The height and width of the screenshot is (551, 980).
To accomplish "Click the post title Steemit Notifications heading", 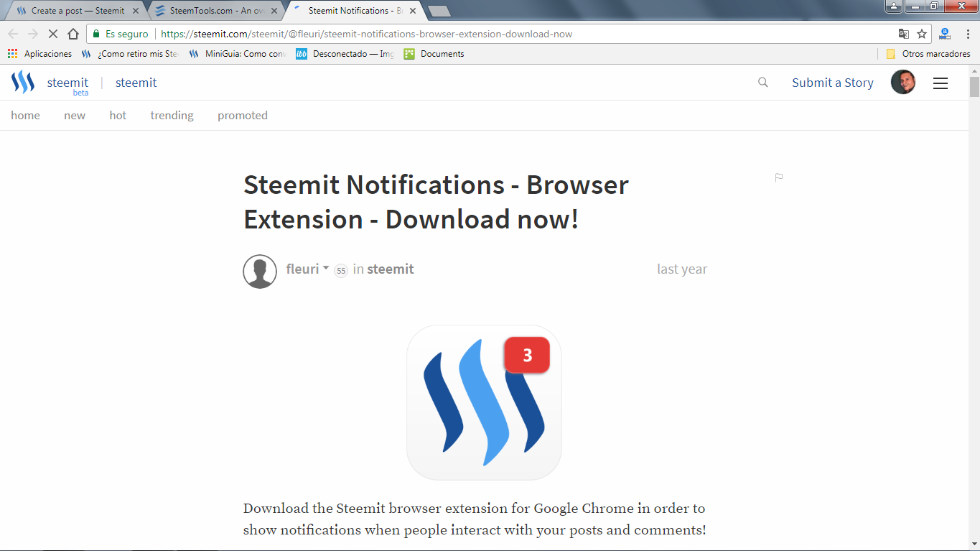I will click(436, 202).
